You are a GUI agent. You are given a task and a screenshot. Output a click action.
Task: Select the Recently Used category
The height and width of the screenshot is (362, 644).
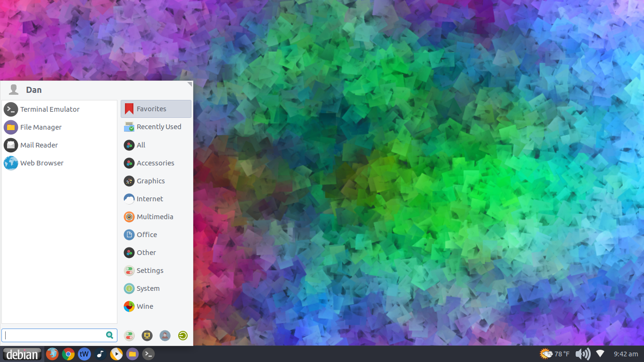[x=156, y=127]
